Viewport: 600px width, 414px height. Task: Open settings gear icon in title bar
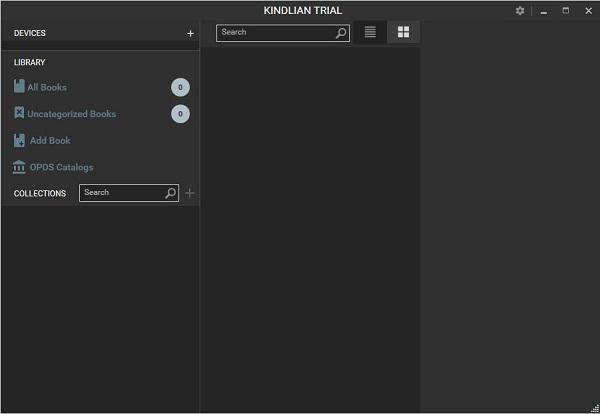pyautogui.click(x=520, y=11)
